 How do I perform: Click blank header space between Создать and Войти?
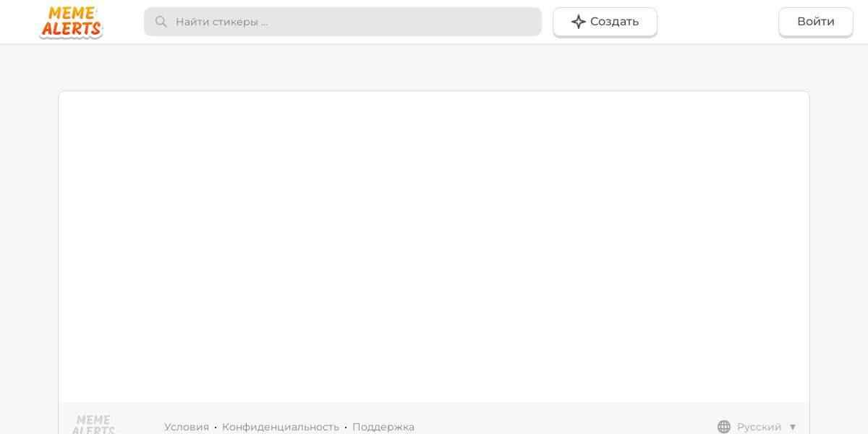coord(718,22)
